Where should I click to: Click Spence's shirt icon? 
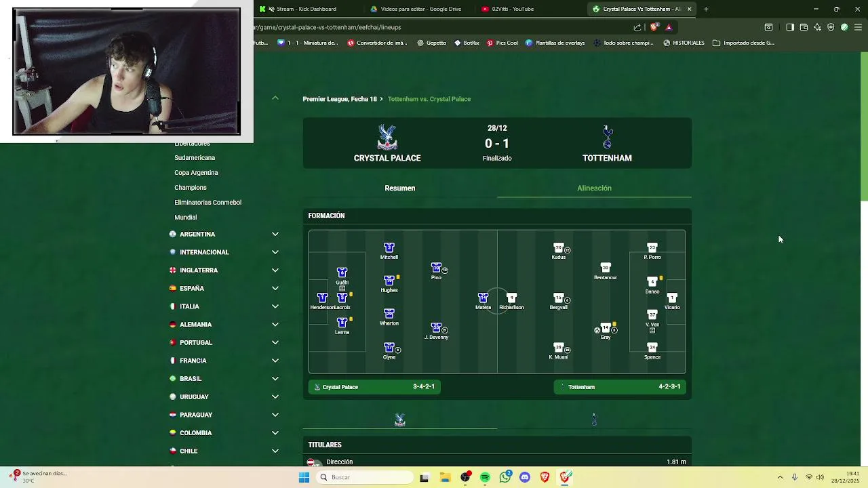pyautogui.click(x=652, y=348)
